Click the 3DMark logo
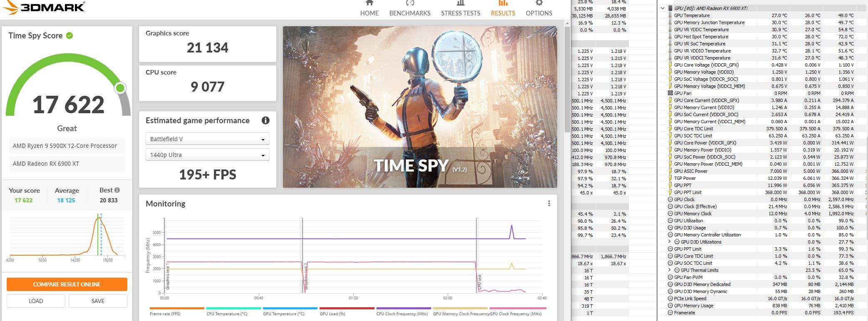 (x=43, y=7)
